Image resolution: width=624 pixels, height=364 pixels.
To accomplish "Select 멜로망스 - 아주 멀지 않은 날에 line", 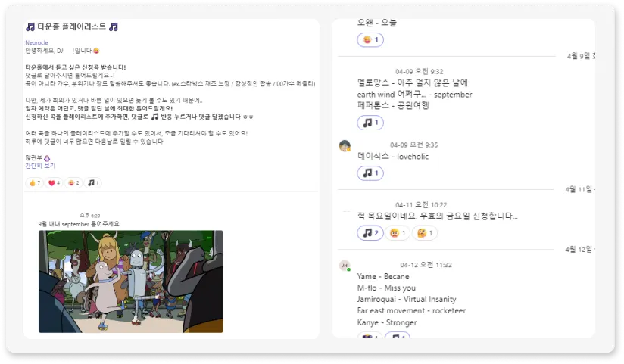I will click(x=412, y=82).
